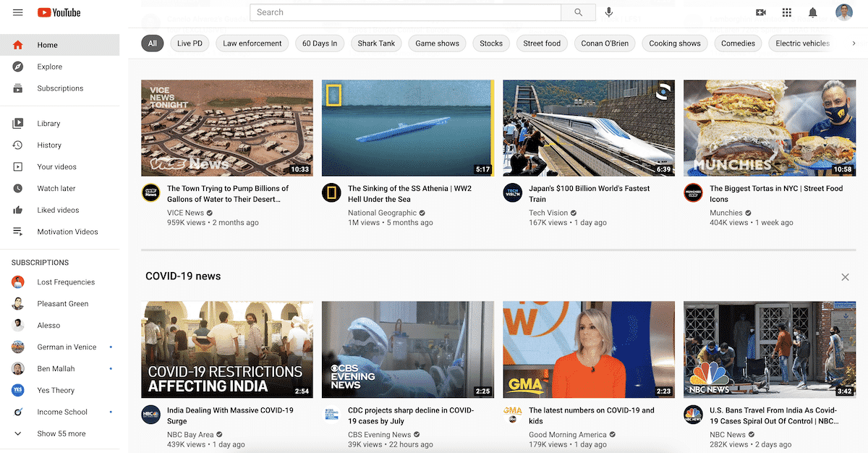Select the 60 Days In chip

320,43
